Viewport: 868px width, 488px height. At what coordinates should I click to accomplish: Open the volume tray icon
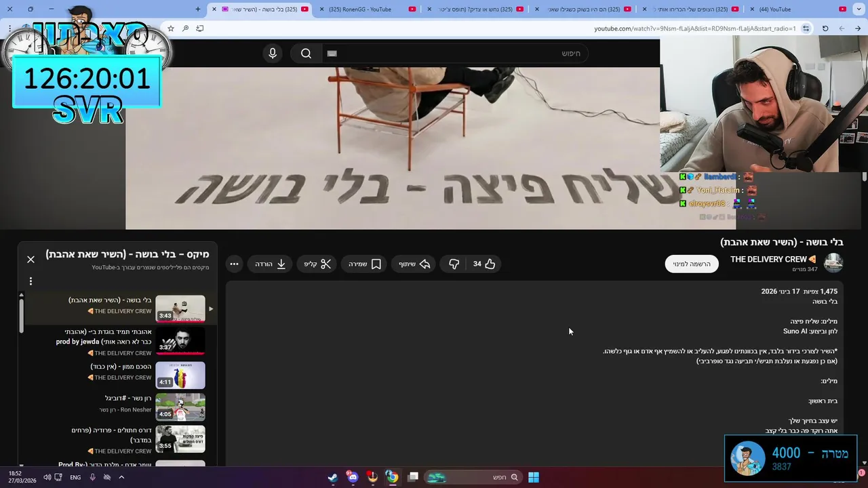(47, 477)
